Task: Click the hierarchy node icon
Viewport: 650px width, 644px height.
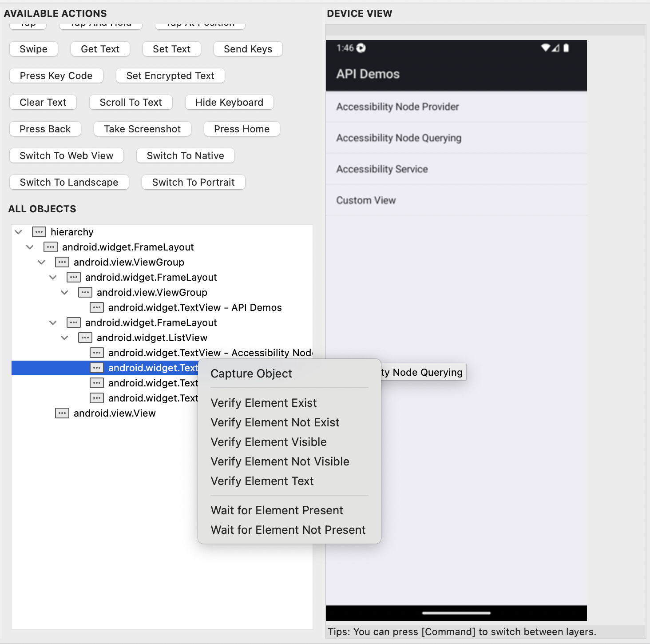Action: (39, 232)
